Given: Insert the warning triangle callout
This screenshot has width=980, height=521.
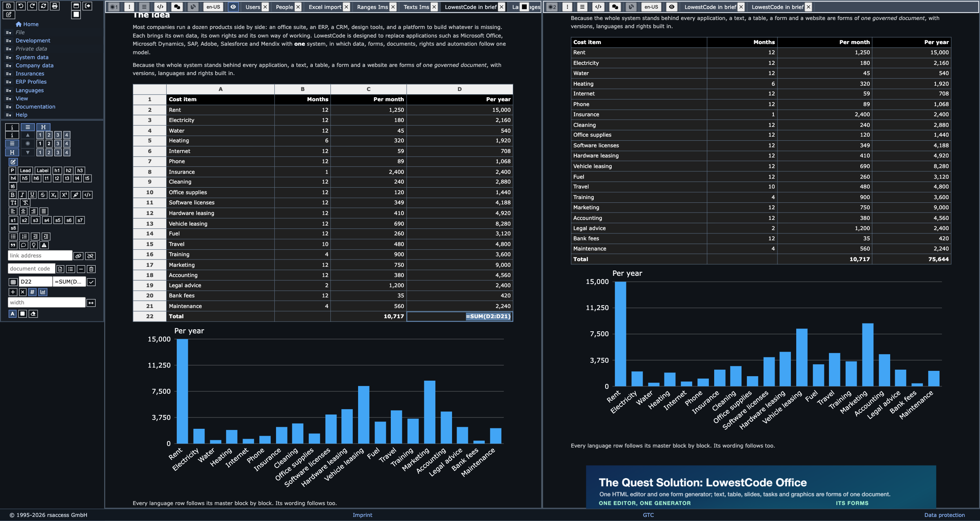Looking at the screenshot, I should (44, 245).
